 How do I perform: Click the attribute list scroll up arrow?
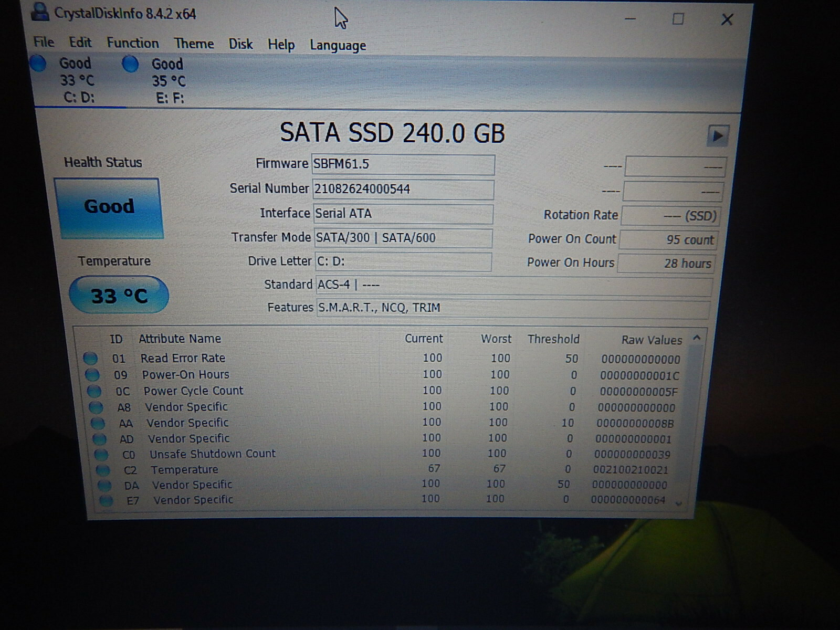697,338
